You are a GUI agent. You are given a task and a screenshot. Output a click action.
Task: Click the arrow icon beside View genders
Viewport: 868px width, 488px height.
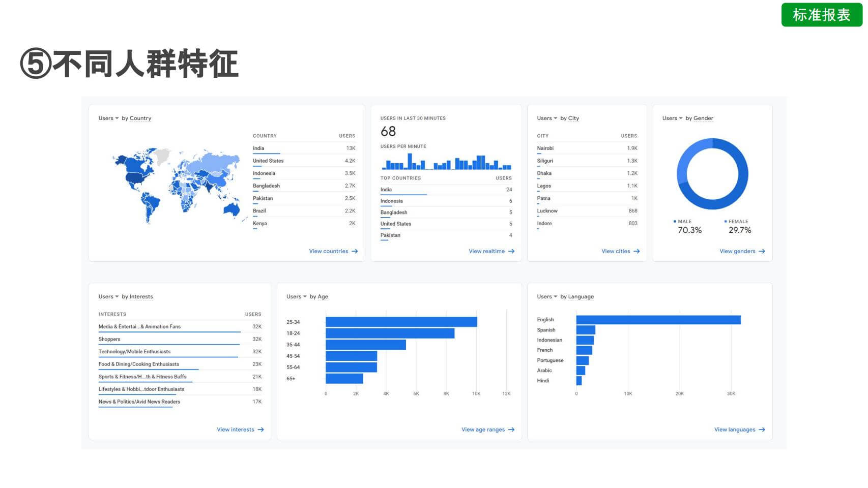pyautogui.click(x=762, y=251)
